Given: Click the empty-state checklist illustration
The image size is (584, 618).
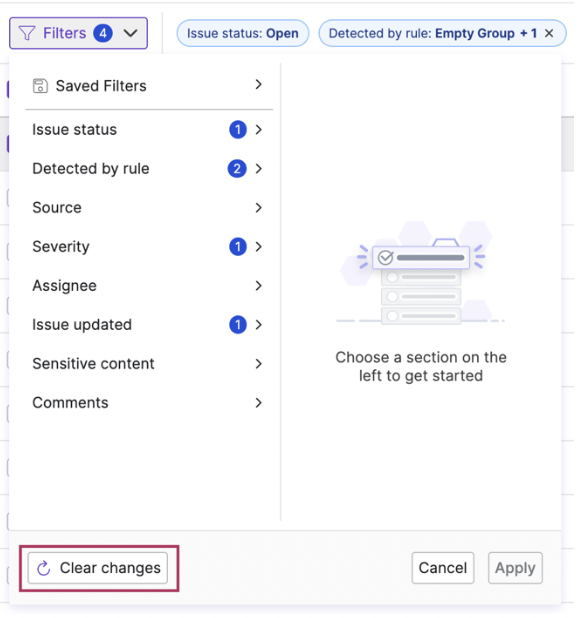Looking at the screenshot, I should click(x=420, y=273).
